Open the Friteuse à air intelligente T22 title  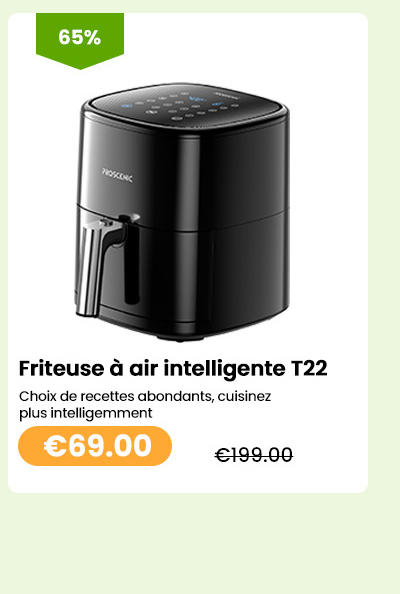[x=173, y=368]
